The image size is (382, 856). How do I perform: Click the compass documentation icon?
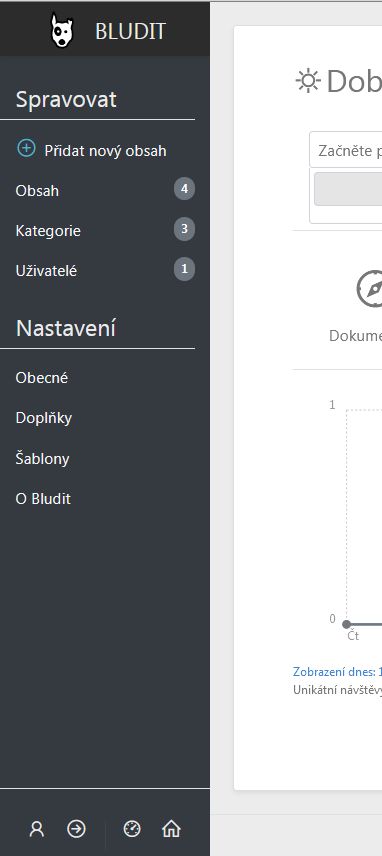point(370,288)
